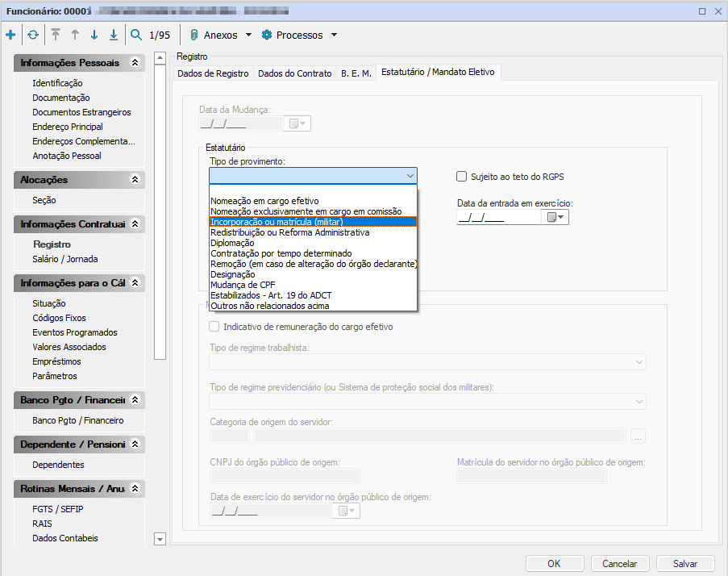728x576 pixels.
Task: Open calendar for Data da Mudança
Action: 297,123
